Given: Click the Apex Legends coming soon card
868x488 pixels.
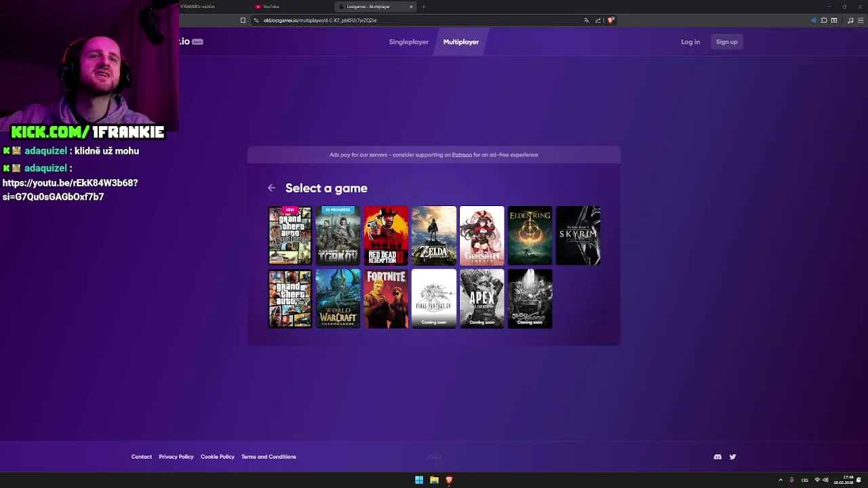Looking at the screenshot, I should click(x=482, y=299).
